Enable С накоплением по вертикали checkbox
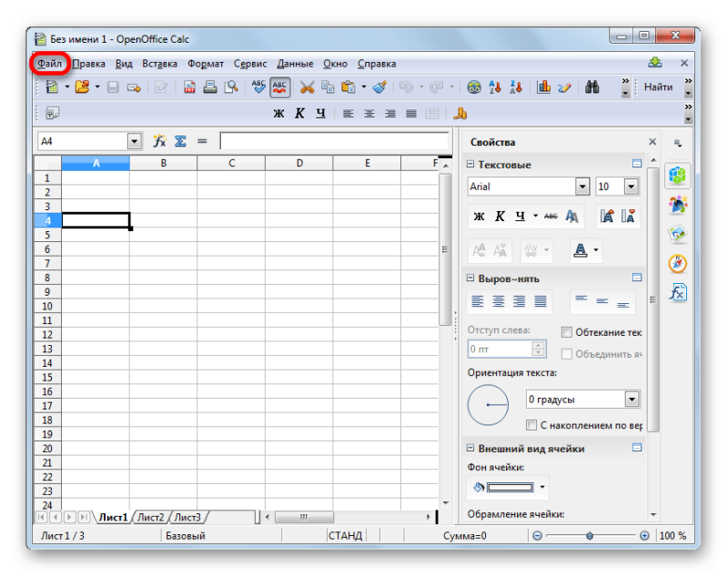Image resolution: width=728 pixels, height=577 pixels. [531, 425]
